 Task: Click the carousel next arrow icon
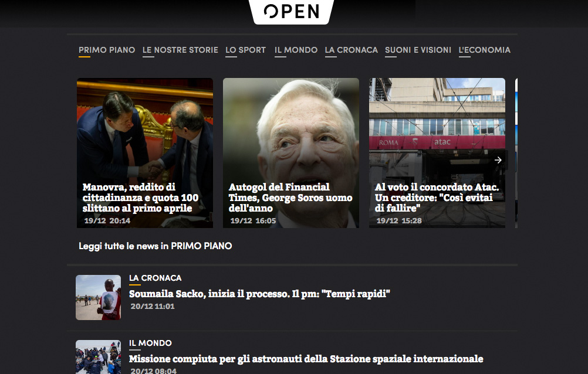pyautogui.click(x=498, y=160)
